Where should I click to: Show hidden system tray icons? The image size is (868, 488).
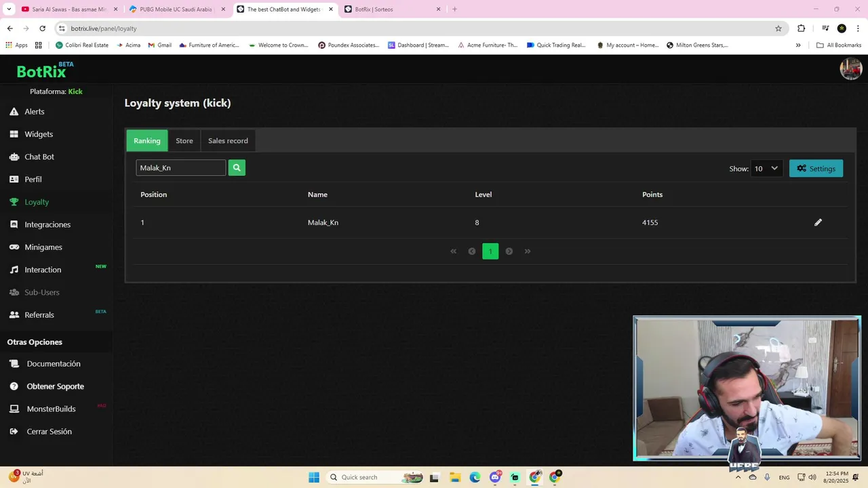[738, 477]
